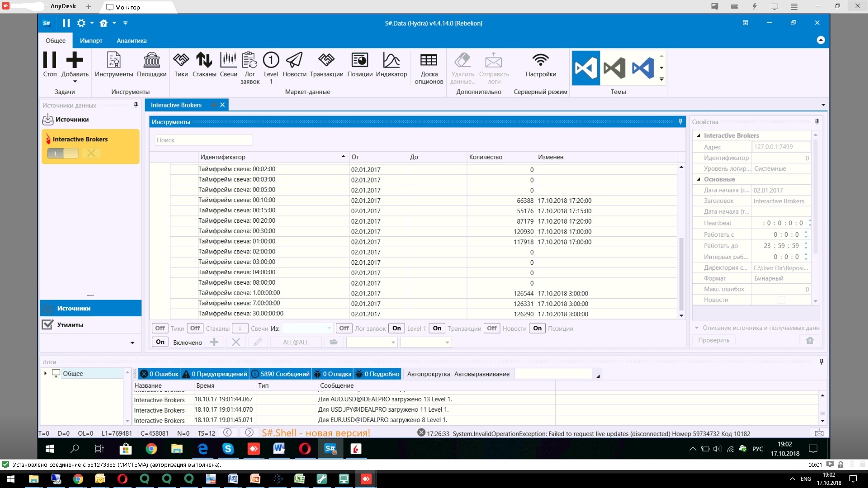Click the Поиск instrument search field
Image resolution: width=868 pixels, height=488 pixels.
(x=203, y=140)
